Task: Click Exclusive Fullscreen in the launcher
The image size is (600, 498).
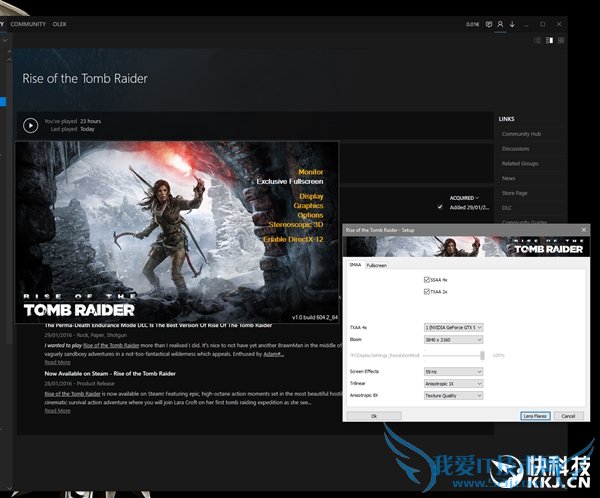Action: [x=290, y=181]
